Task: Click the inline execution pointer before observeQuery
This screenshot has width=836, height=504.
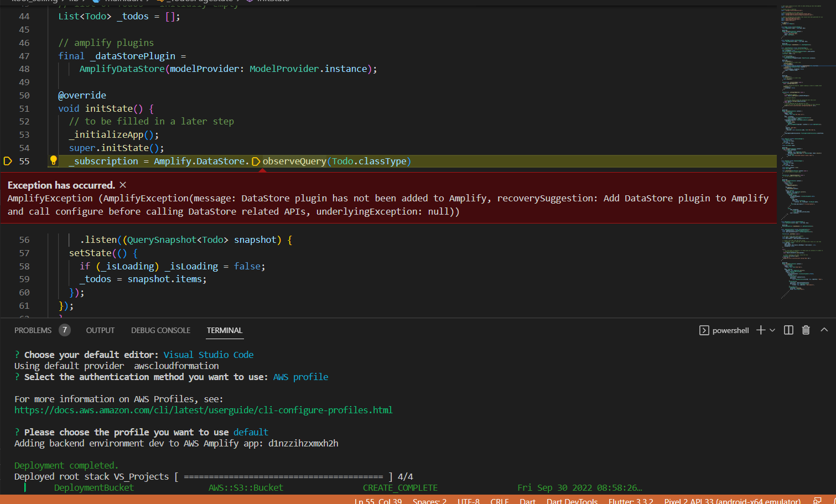Action: pos(256,162)
